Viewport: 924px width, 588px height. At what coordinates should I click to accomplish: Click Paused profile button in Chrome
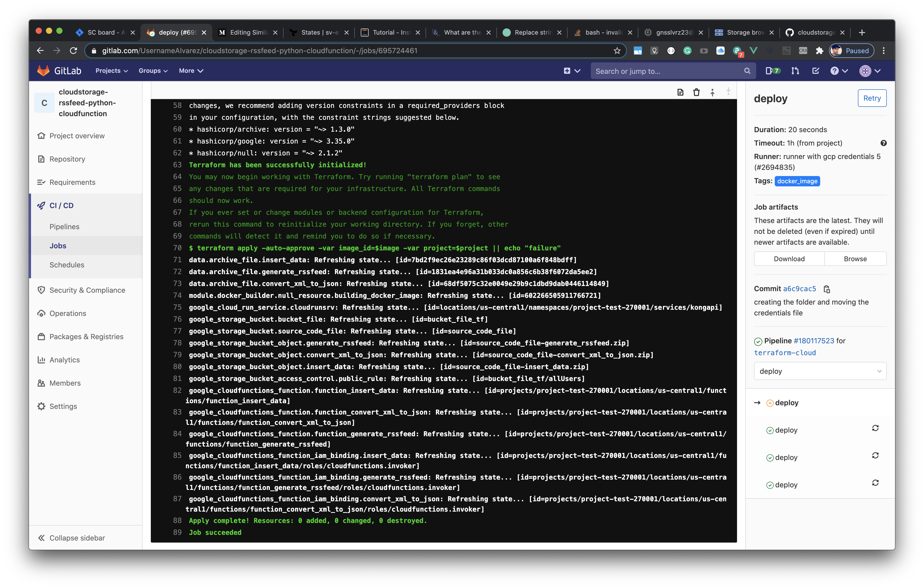coord(852,51)
